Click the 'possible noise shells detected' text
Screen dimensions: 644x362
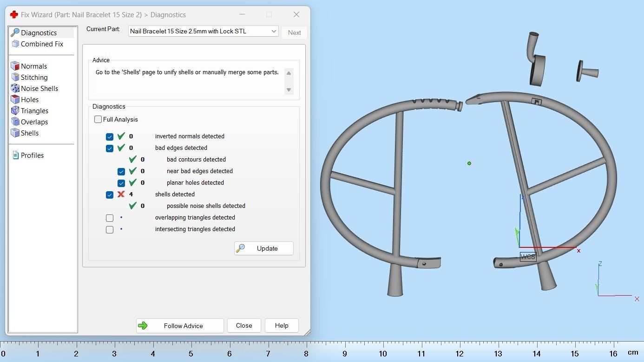[x=206, y=206]
